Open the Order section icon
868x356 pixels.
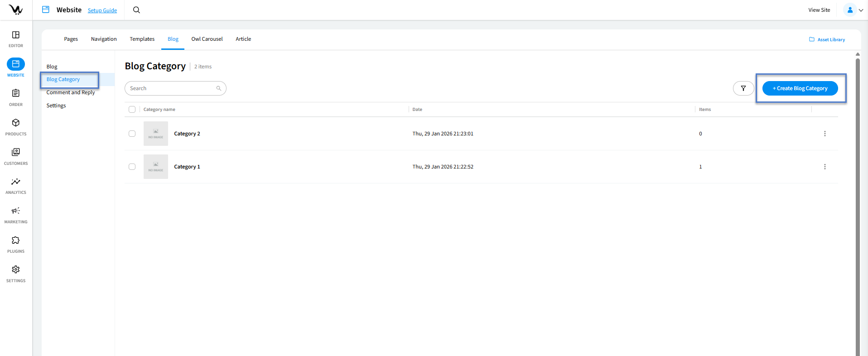[16, 93]
